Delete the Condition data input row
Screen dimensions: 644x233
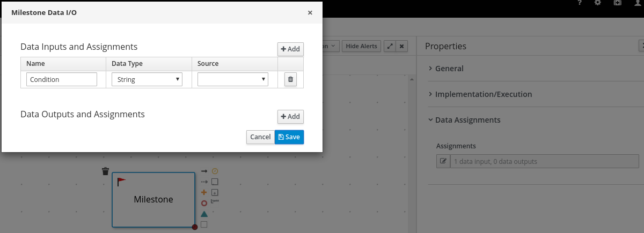point(290,79)
